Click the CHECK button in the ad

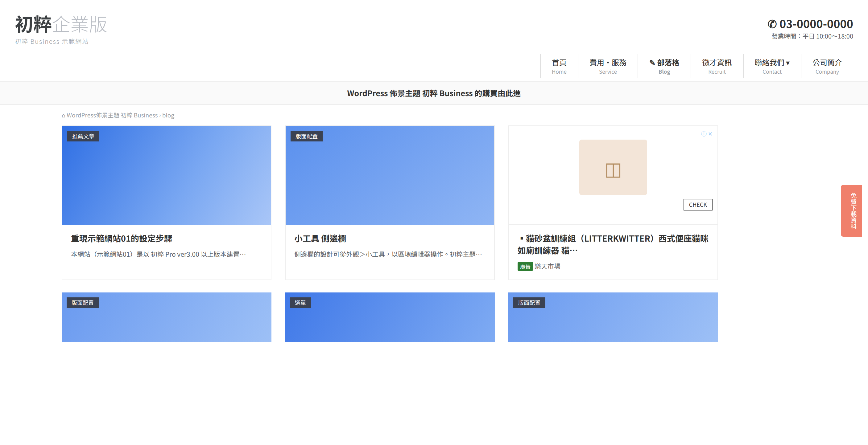697,205
